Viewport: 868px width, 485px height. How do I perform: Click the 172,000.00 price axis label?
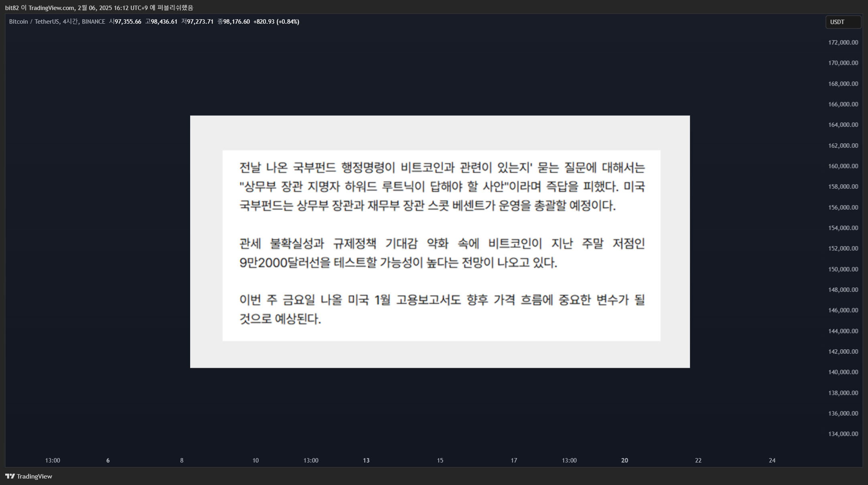(x=843, y=43)
